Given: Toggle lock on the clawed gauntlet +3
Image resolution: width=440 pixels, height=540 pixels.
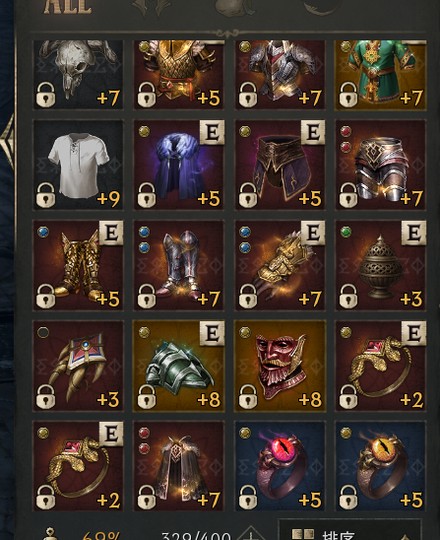Looking at the screenshot, I should (x=46, y=397).
